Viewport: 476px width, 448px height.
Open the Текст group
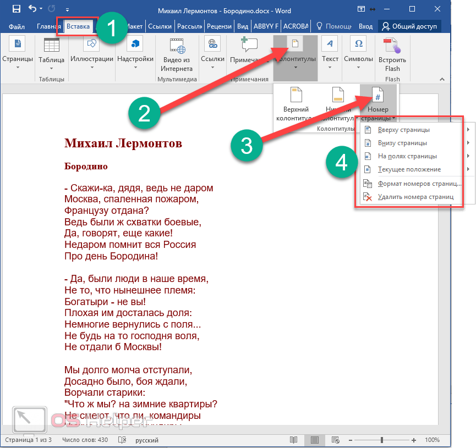(330, 53)
